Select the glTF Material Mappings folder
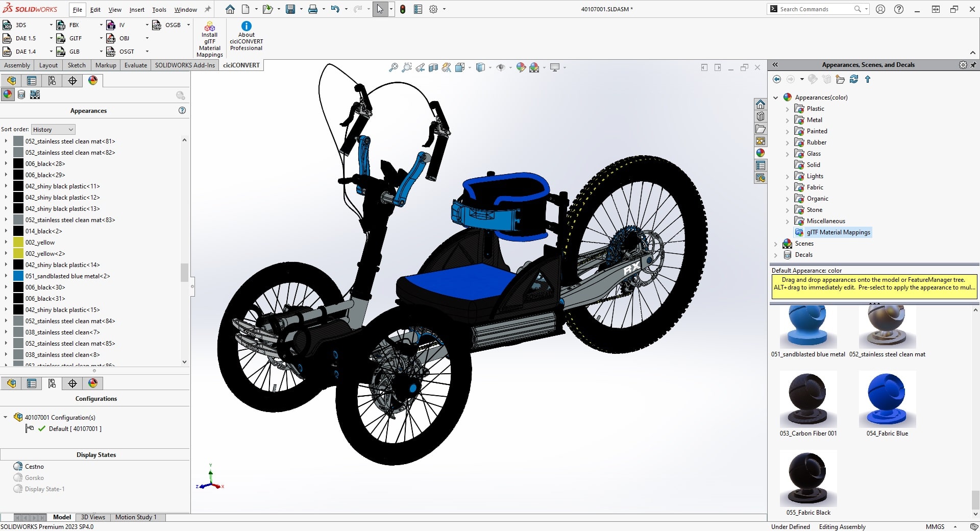The image size is (980, 531). (833, 232)
